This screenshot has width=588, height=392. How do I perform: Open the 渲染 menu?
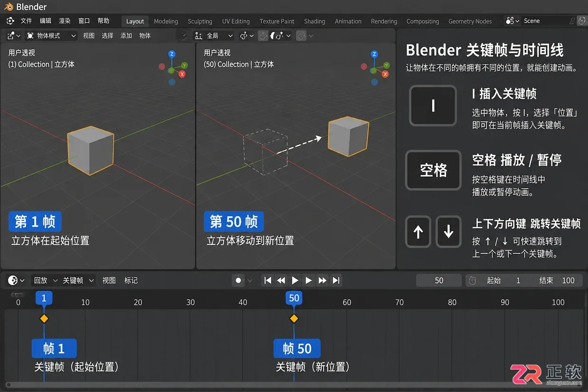click(65, 21)
